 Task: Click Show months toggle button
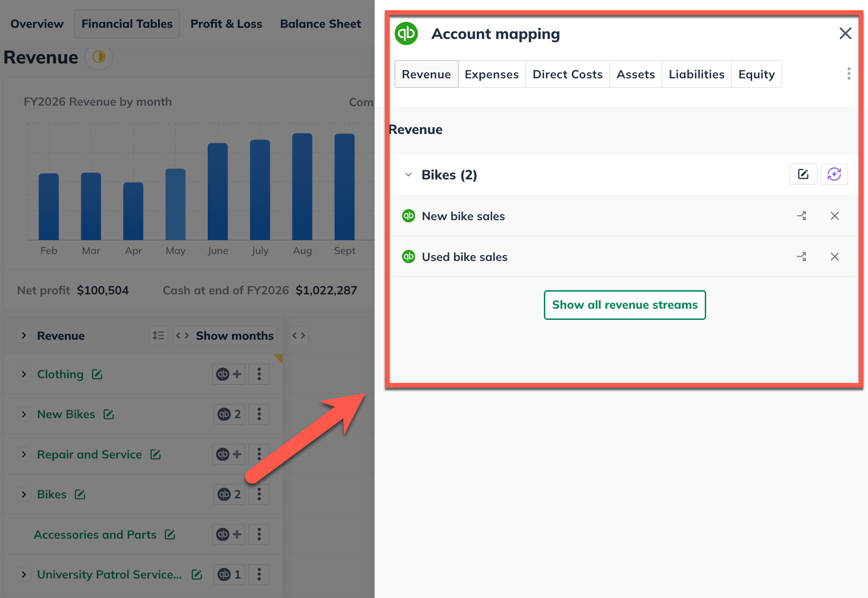(x=225, y=336)
